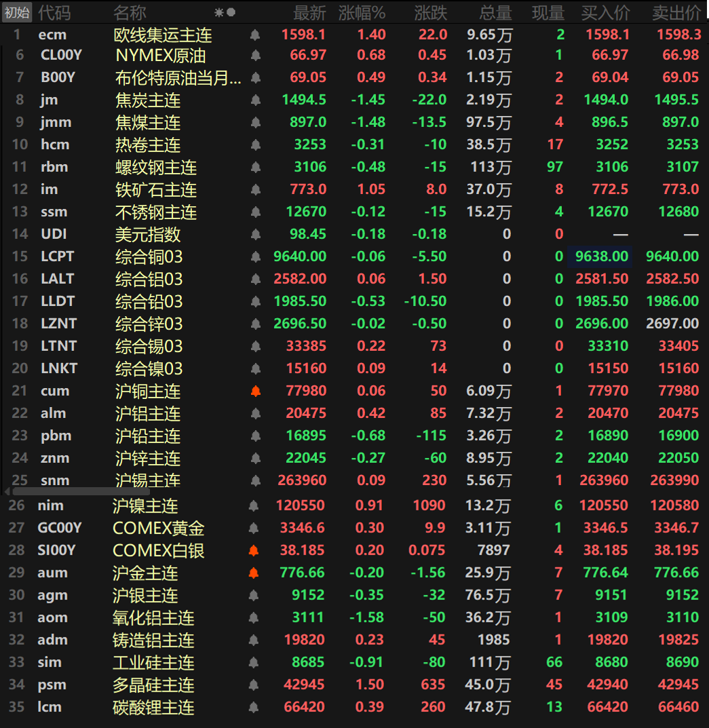
Task: Sort by the 总量 volume header
Action: [x=495, y=12]
